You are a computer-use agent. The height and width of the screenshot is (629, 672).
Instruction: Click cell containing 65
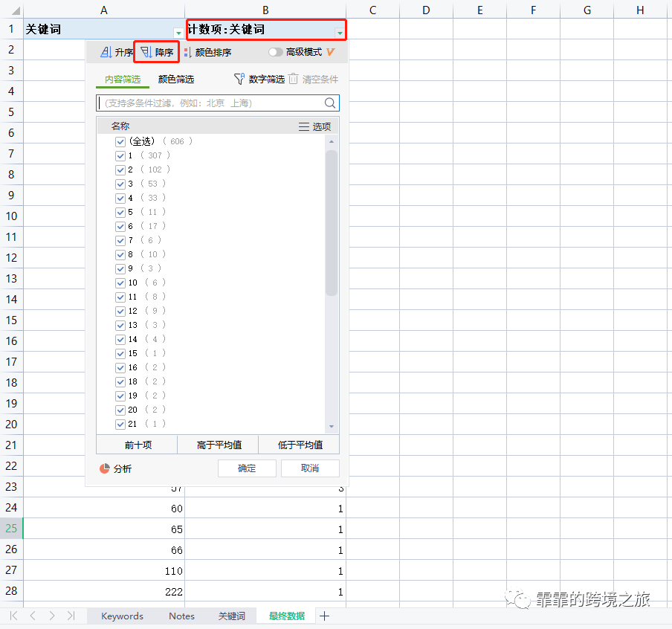click(x=104, y=529)
